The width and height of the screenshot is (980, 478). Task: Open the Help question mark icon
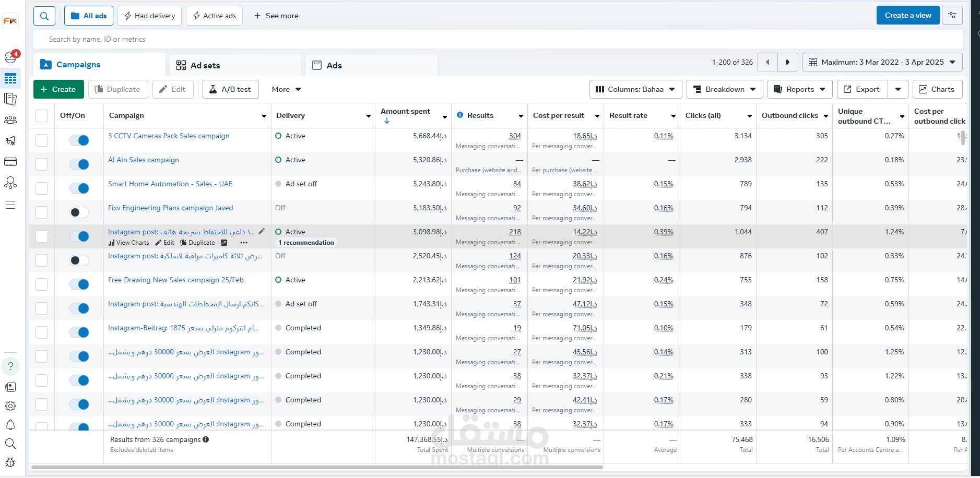pos(10,366)
